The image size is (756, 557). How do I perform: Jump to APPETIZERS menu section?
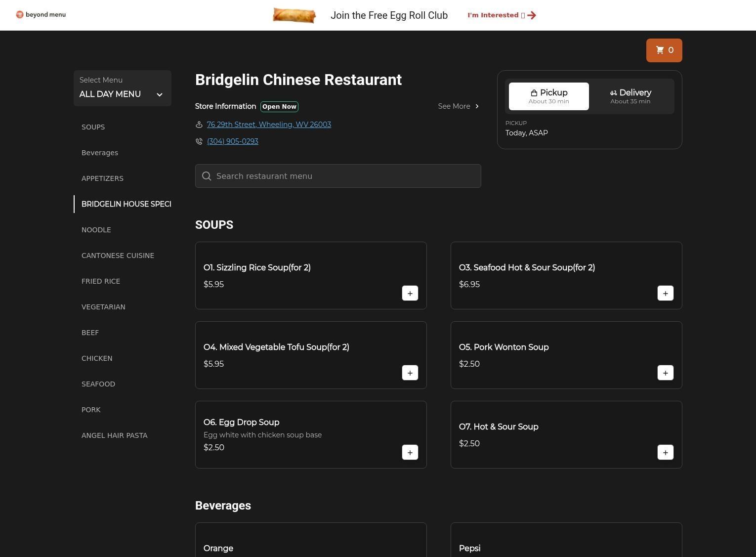click(102, 178)
